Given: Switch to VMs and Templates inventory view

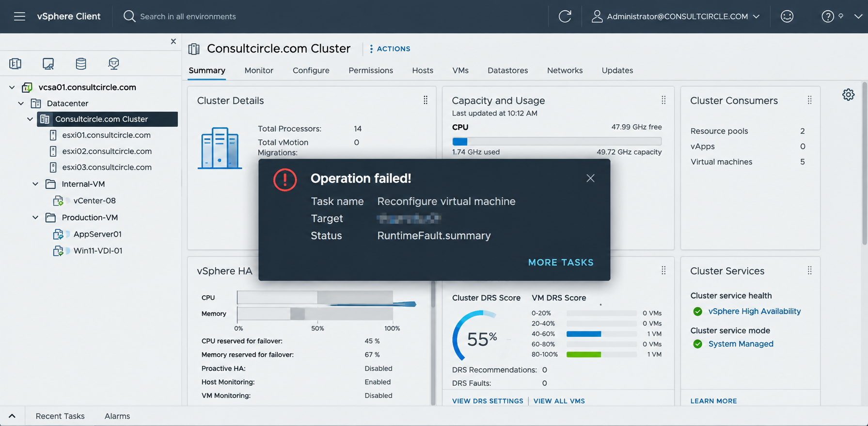Looking at the screenshot, I should tap(48, 64).
